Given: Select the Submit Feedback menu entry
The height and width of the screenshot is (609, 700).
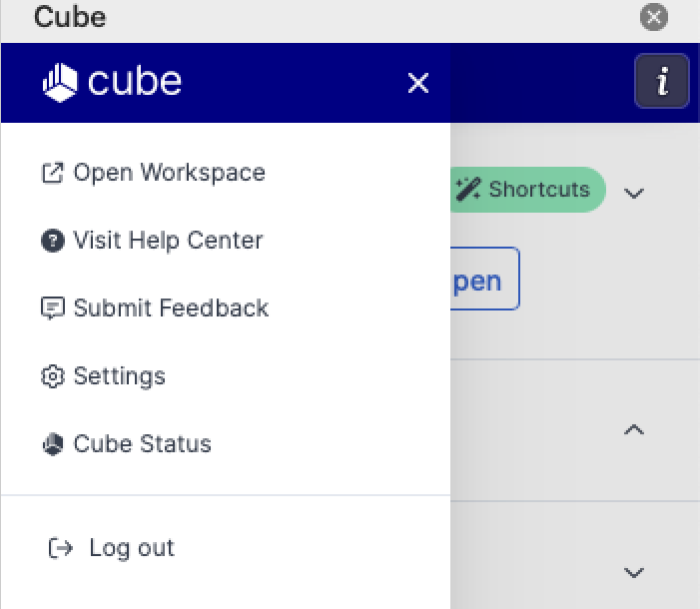Looking at the screenshot, I should [x=171, y=308].
